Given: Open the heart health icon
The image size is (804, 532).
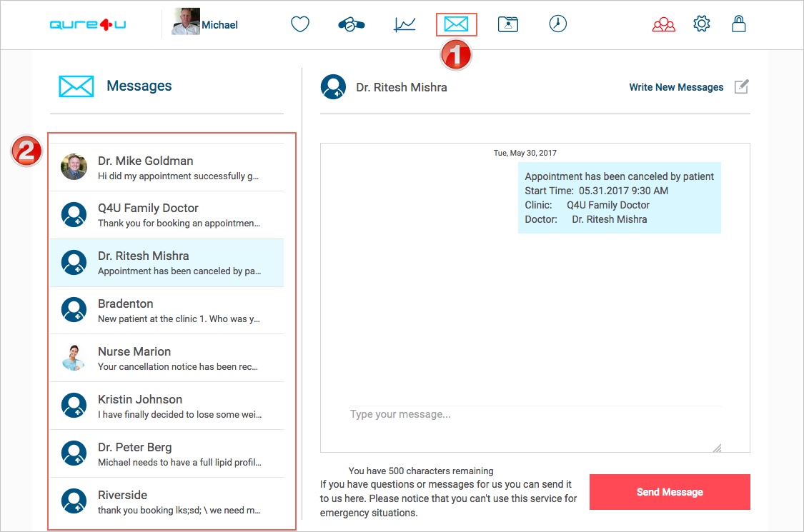Looking at the screenshot, I should pyautogui.click(x=300, y=24).
